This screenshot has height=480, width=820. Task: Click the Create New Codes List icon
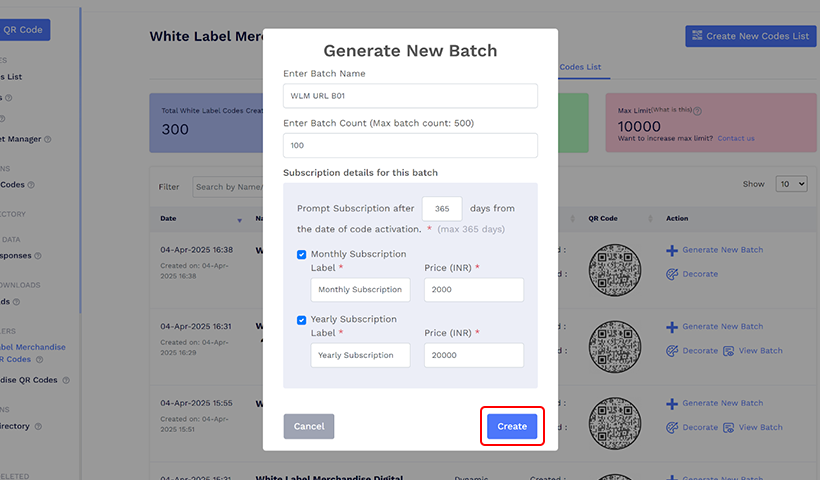(697, 36)
